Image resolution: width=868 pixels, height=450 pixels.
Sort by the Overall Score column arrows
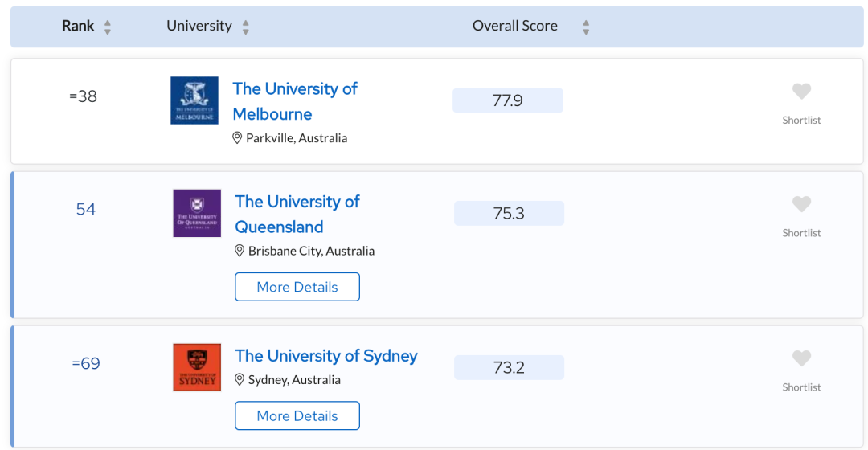tap(586, 27)
